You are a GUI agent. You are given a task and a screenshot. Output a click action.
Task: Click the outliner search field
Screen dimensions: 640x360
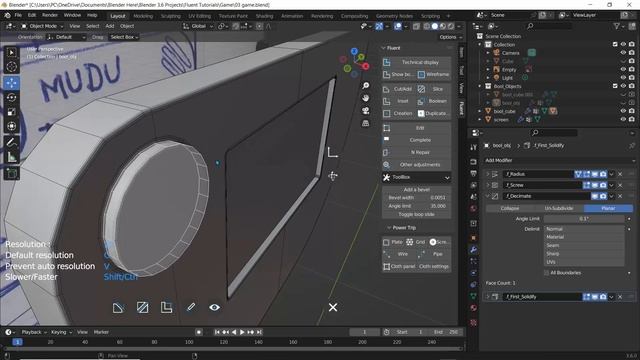[549, 26]
